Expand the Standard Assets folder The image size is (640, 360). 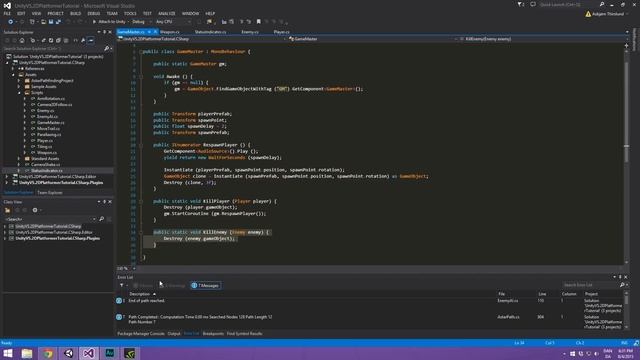coord(19,158)
